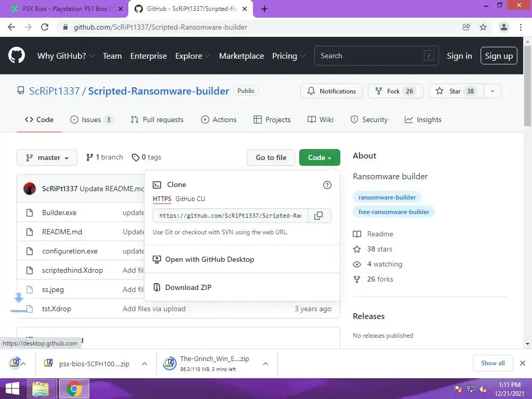Click the page vertical scrollbar thumb
The width and height of the screenshot is (532, 399).
pos(527,86)
